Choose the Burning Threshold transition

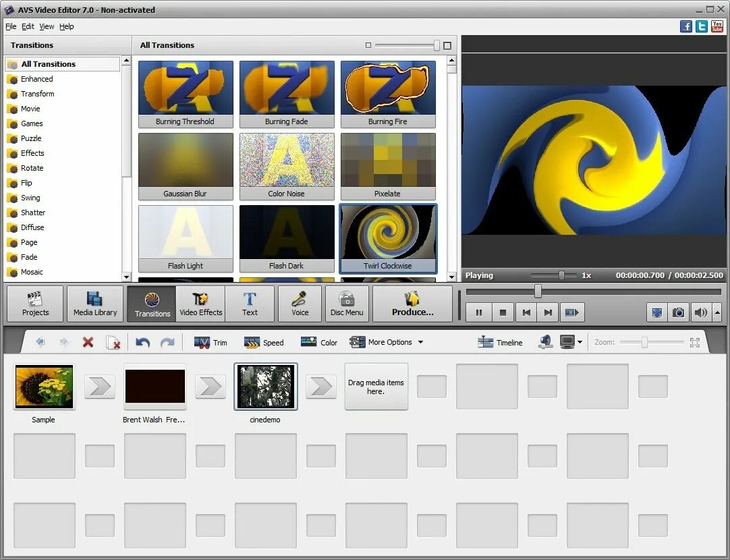(186, 94)
